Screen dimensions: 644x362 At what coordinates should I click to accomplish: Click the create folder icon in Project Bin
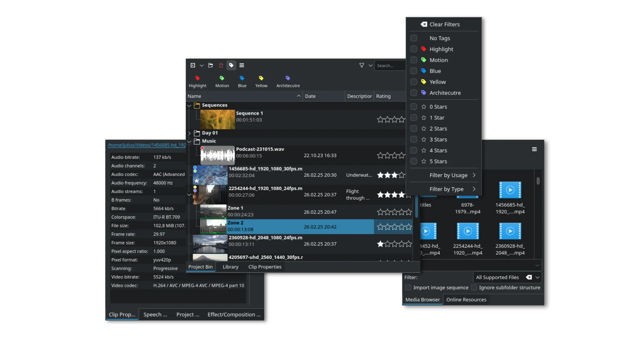211,65
